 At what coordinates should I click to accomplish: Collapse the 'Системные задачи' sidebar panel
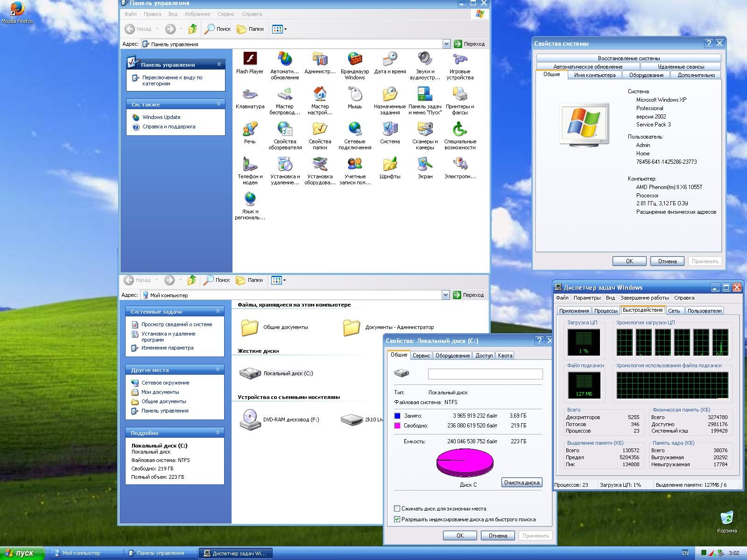coord(218,311)
